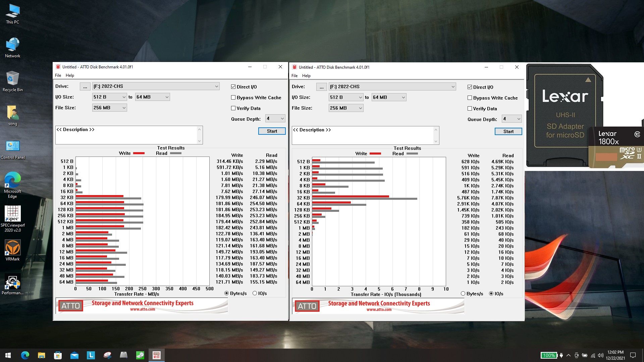Open the PerformanceTest desktop shortcut
Screen dimensions: 644x362
pos(13,285)
